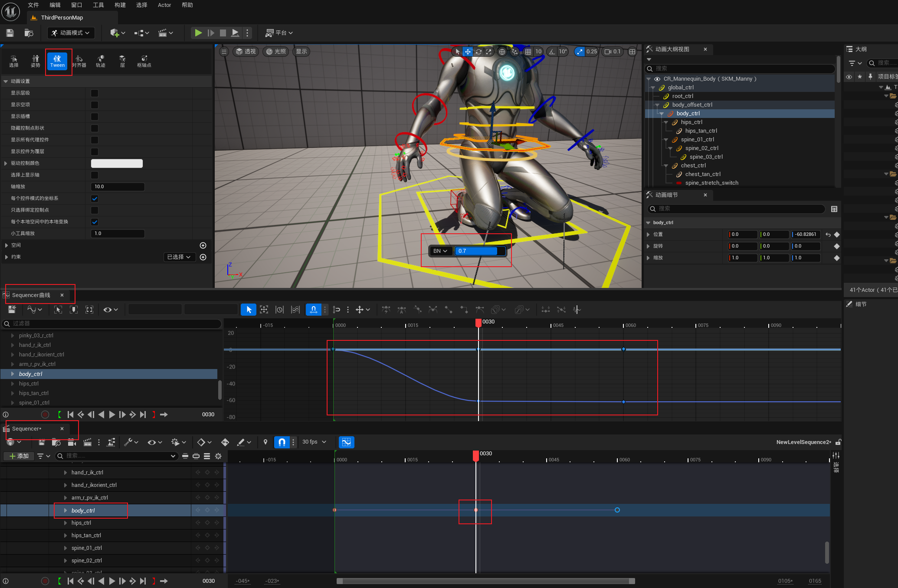Image resolution: width=898 pixels, height=588 pixels.
Task: Click the 透视 viewport perspective button
Action: [246, 52]
